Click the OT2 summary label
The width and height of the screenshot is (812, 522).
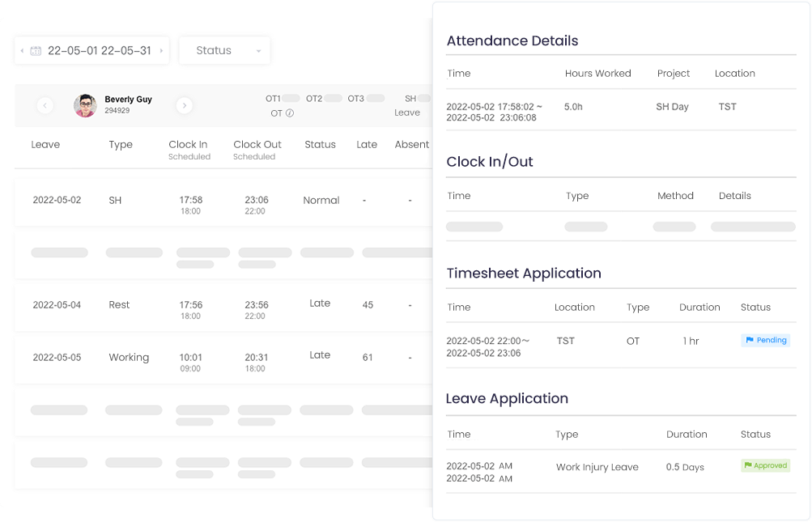[x=314, y=99]
